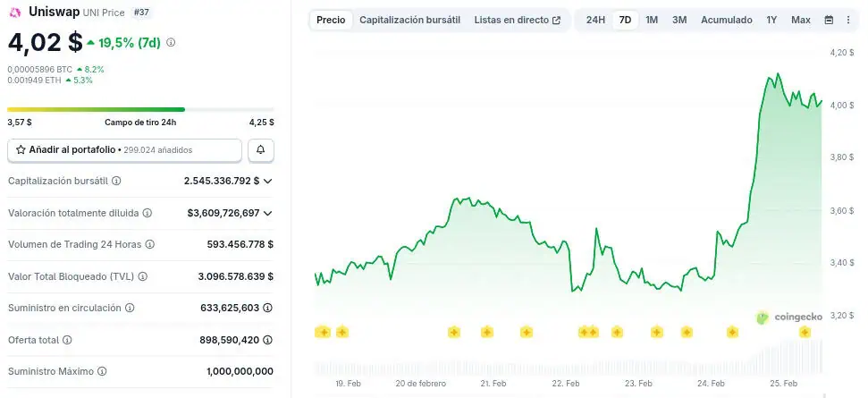Screen dimensions: 868x398
Task: Expand the Valoración totalmente diluida value chevron
Action: click(268, 213)
